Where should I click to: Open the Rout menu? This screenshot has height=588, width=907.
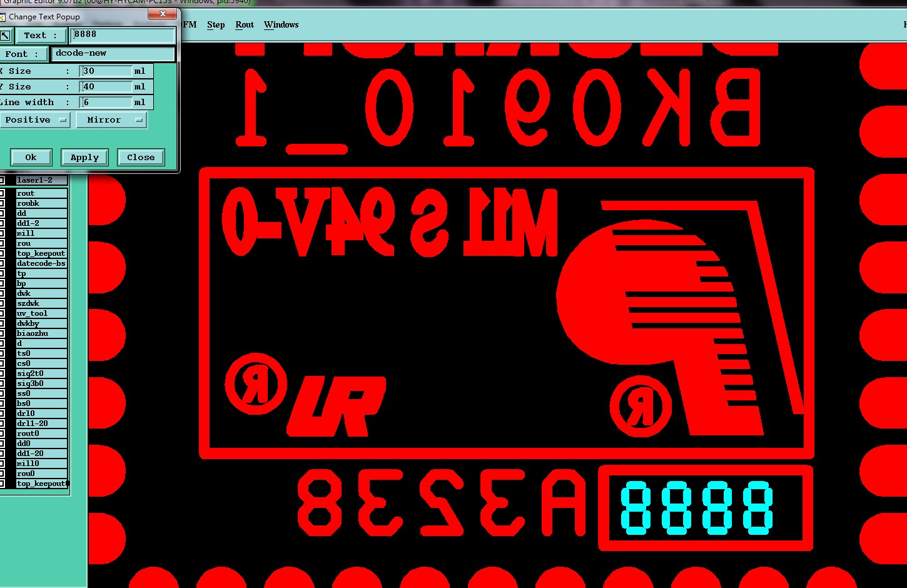[245, 25]
